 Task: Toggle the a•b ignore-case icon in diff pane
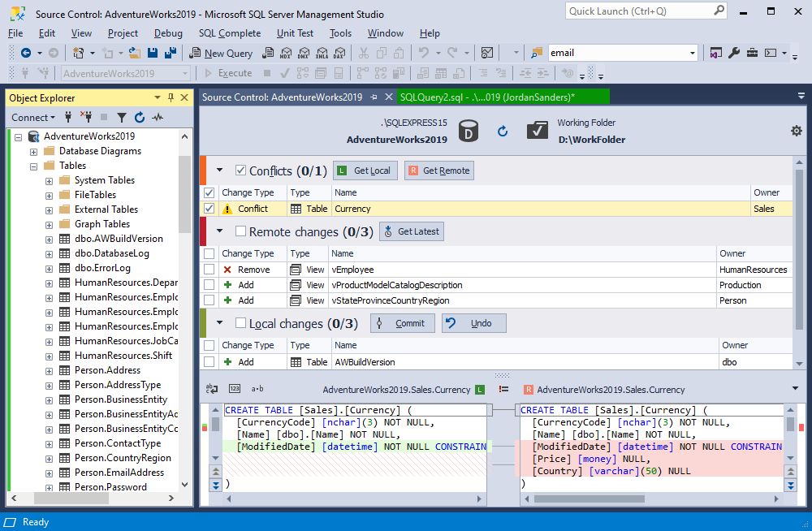[x=257, y=389]
